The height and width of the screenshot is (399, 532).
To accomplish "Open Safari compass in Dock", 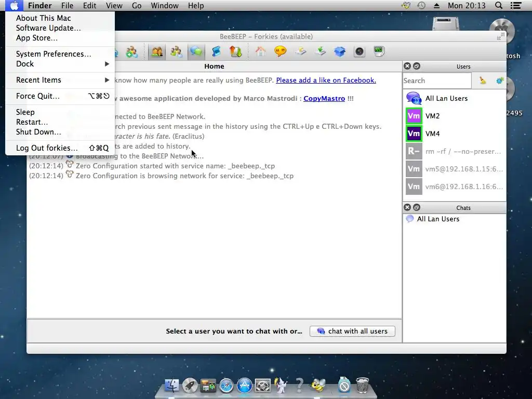I will (x=227, y=385).
